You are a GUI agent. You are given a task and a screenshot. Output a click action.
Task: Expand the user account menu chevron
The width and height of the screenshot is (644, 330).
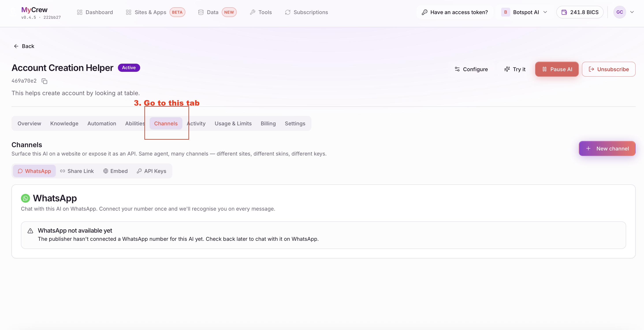click(632, 12)
